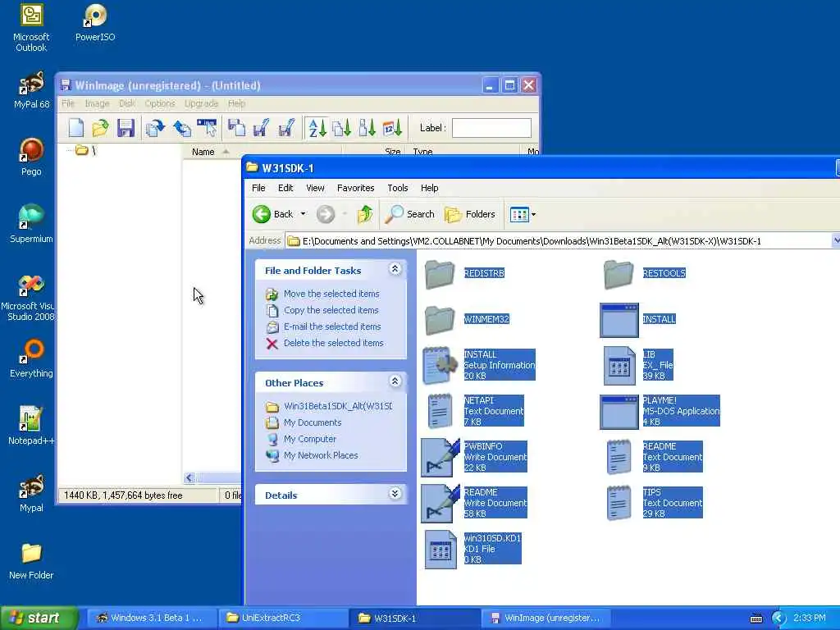Sort by date with calendar icon

point(392,128)
